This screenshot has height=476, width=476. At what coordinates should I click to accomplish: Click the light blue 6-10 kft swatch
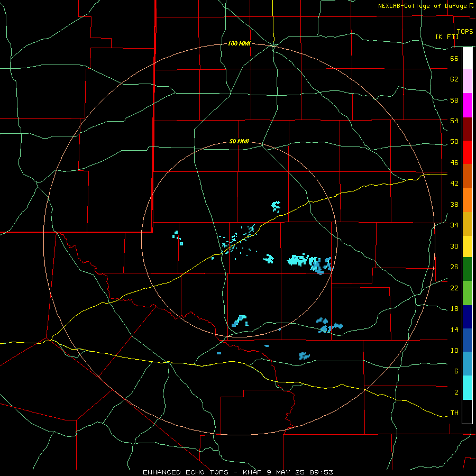coord(467,364)
